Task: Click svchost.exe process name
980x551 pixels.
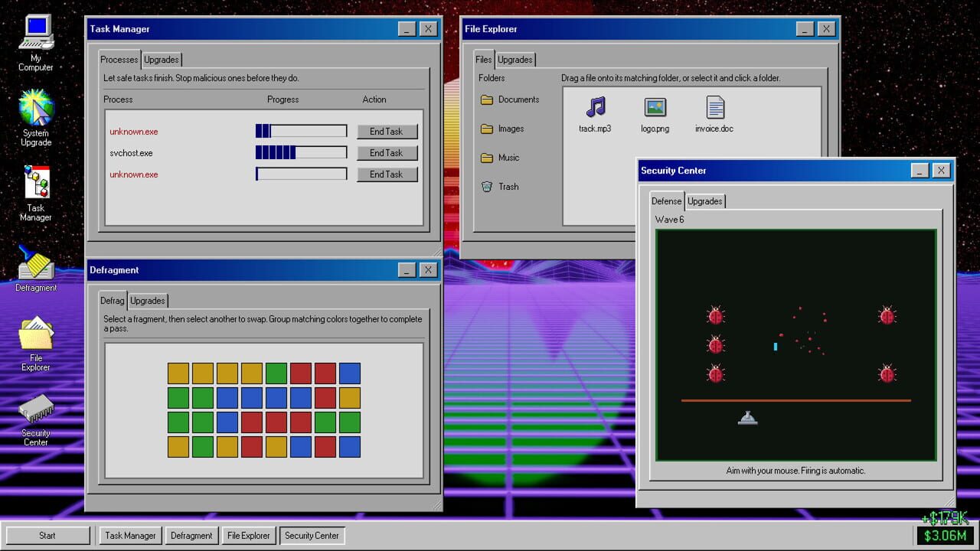Action: (x=131, y=153)
